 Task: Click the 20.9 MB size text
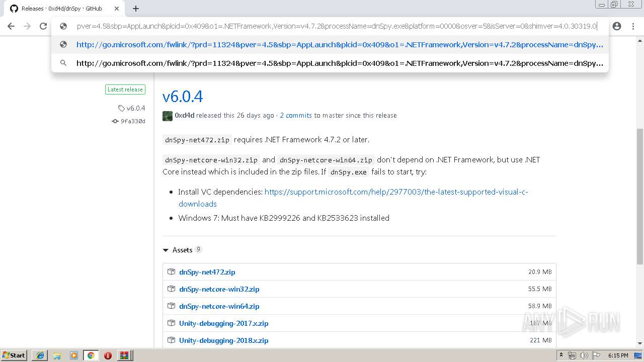click(x=540, y=272)
